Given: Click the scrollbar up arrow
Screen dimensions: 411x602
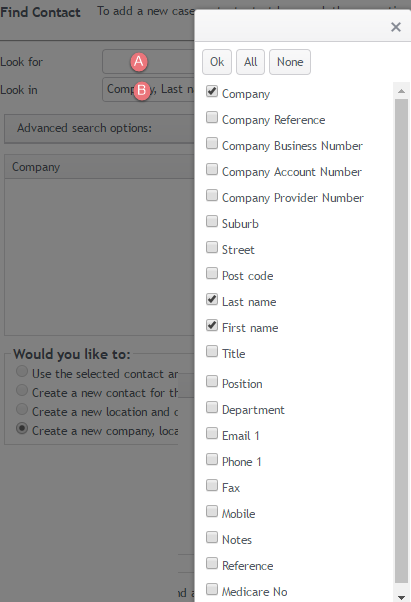Looking at the screenshot, I should coord(401,91).
